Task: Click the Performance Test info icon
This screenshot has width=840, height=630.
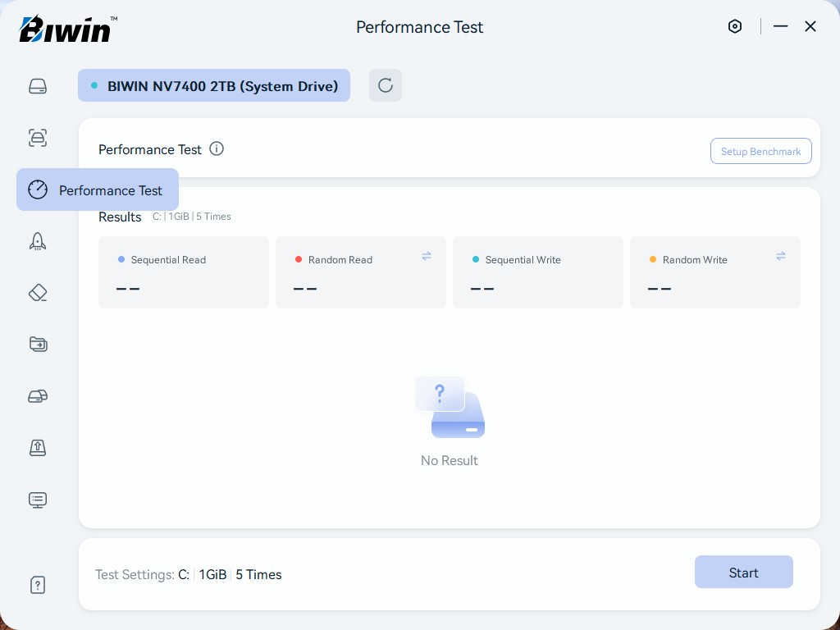Action: coord(217,148)
